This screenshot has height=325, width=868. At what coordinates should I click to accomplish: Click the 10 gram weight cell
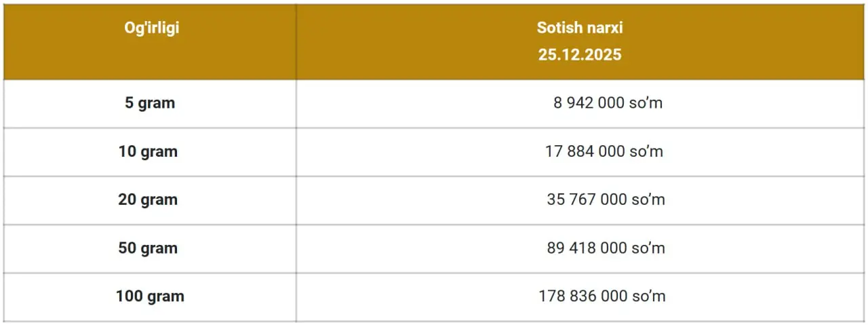coord(148,152)
